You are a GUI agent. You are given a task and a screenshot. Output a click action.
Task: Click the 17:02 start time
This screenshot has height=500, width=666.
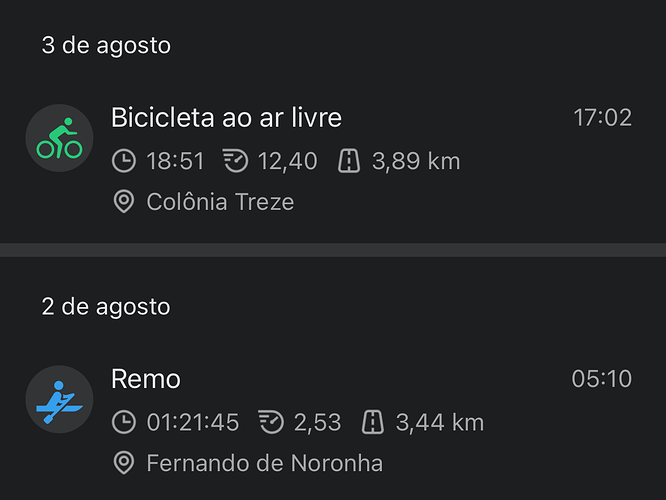(602, 118)
